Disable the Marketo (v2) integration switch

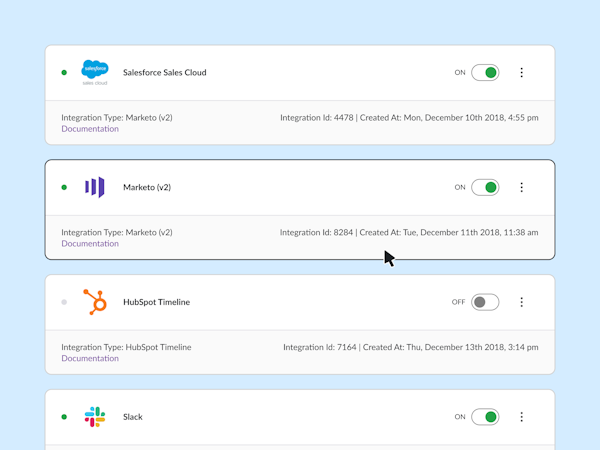[485, 187]
